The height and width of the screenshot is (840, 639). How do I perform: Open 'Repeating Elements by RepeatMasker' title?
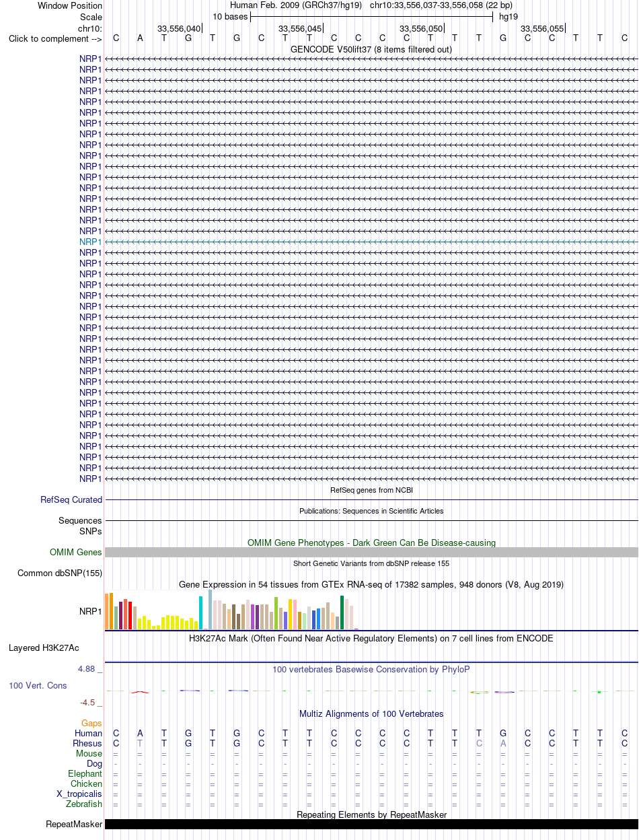pos(371,814)
